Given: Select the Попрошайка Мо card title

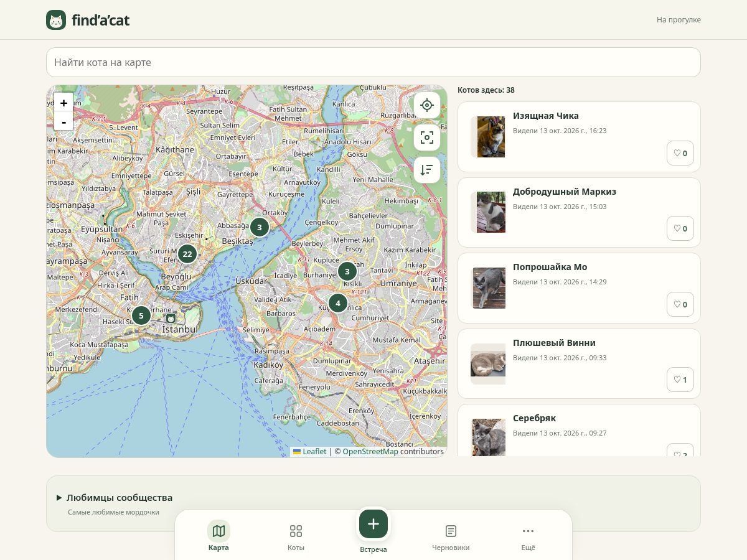Looking at the screenshot, I should coord(550,267).
